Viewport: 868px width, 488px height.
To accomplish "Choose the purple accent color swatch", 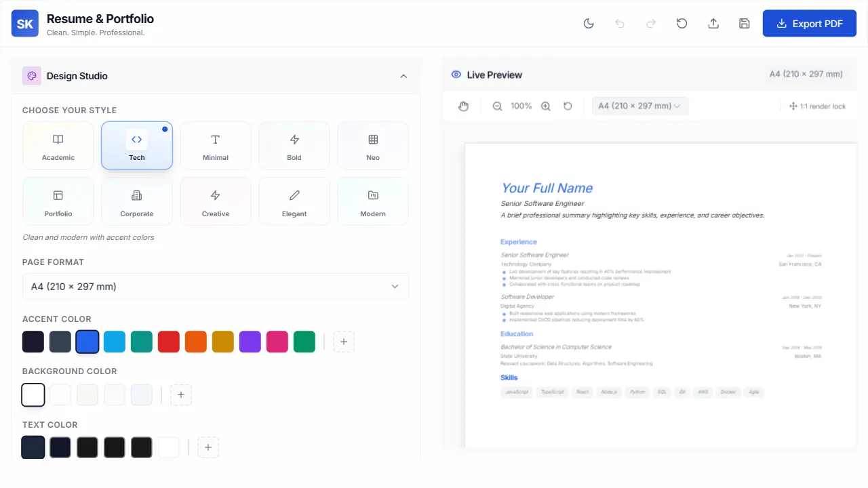I will tap(250, 342).
